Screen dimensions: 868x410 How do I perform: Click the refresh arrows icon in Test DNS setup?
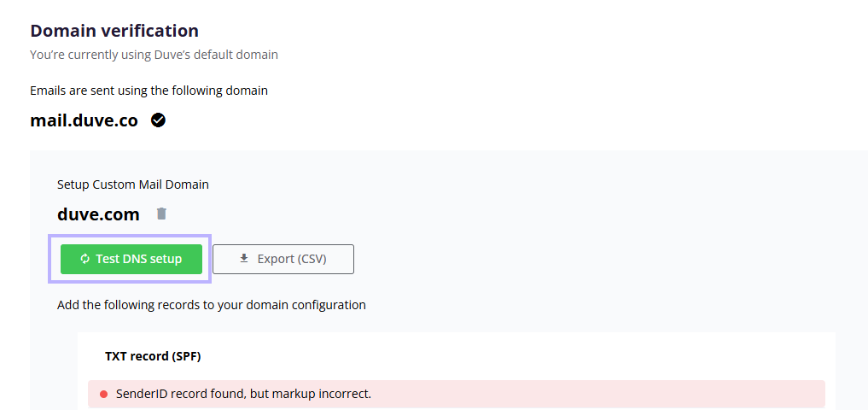(x=84, y=259)
